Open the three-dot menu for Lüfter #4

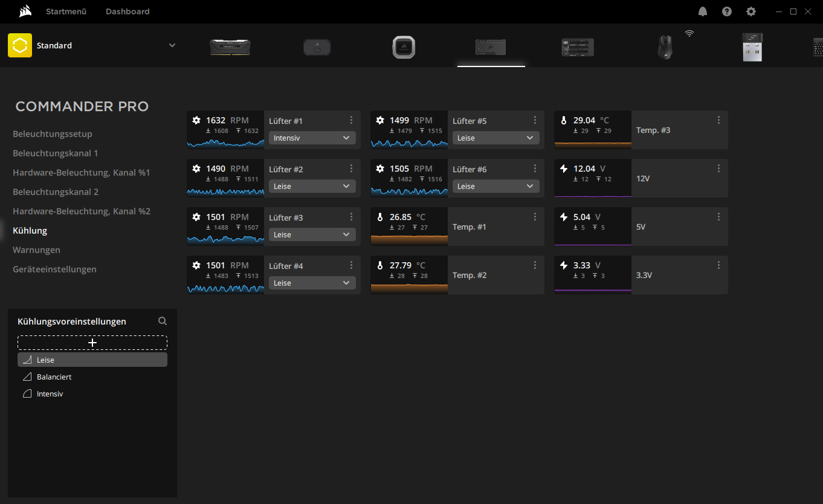click(x=351, y=265)
